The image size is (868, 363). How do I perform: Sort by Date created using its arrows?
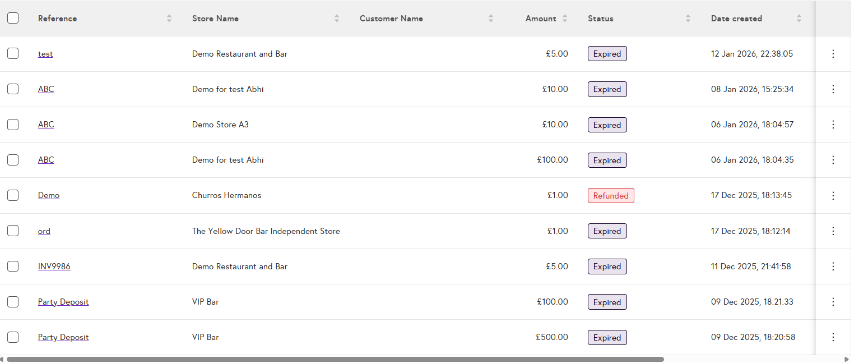click(799, 19)
